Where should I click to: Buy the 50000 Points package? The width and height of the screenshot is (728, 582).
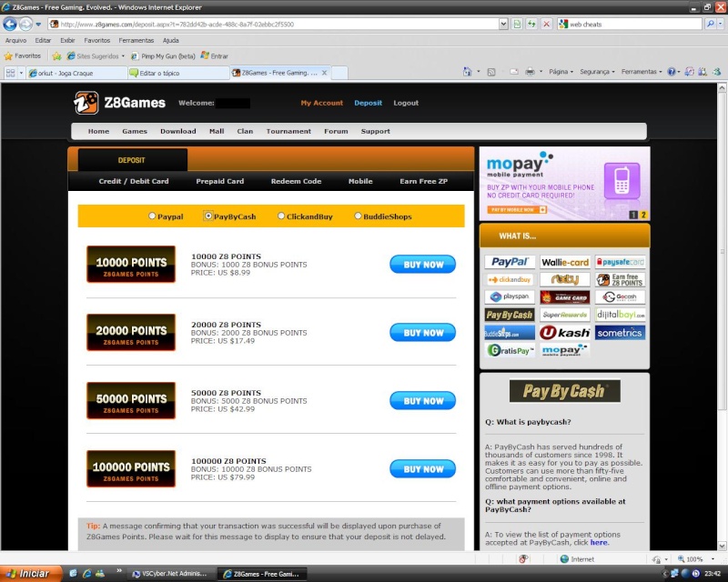point(422,400)
